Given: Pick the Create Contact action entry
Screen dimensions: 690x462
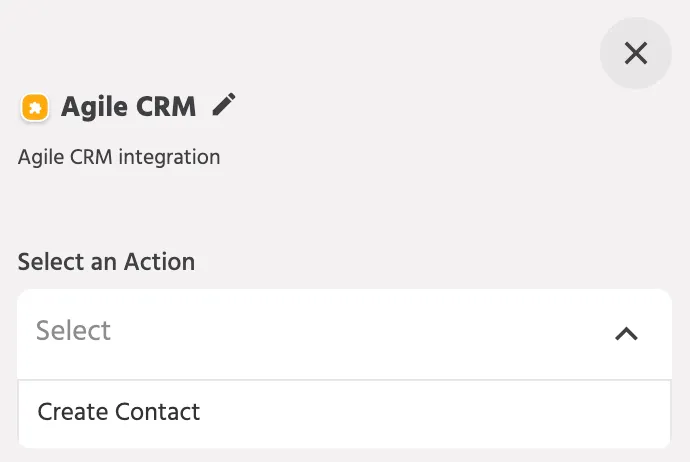Looking at the screenshot, I should (x=344, y=412).
